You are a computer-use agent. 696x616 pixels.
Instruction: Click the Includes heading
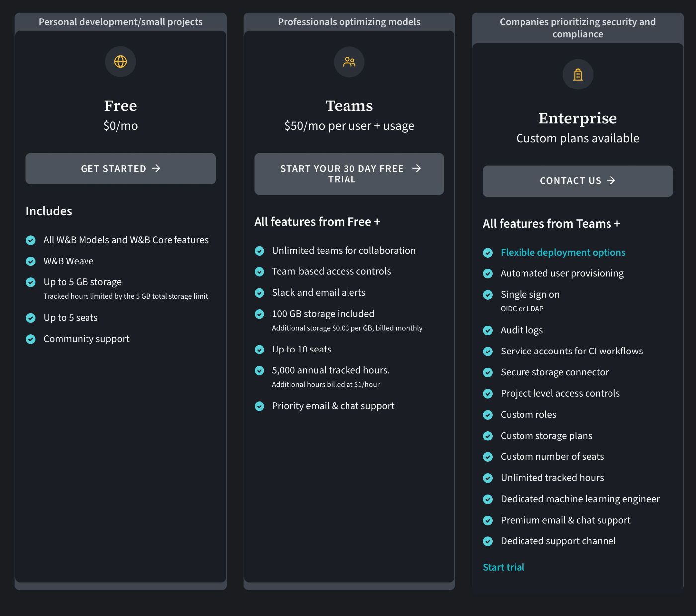click(x=49, y=211)
